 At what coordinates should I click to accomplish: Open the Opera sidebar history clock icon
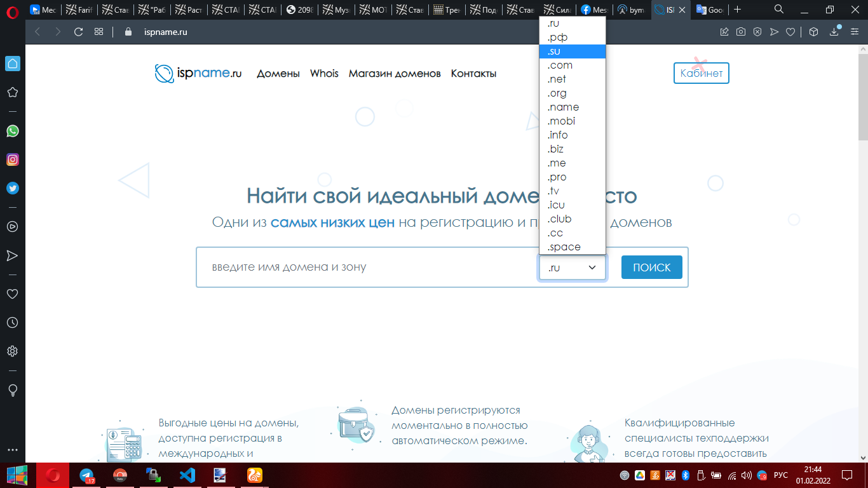[x=12, y=323]
